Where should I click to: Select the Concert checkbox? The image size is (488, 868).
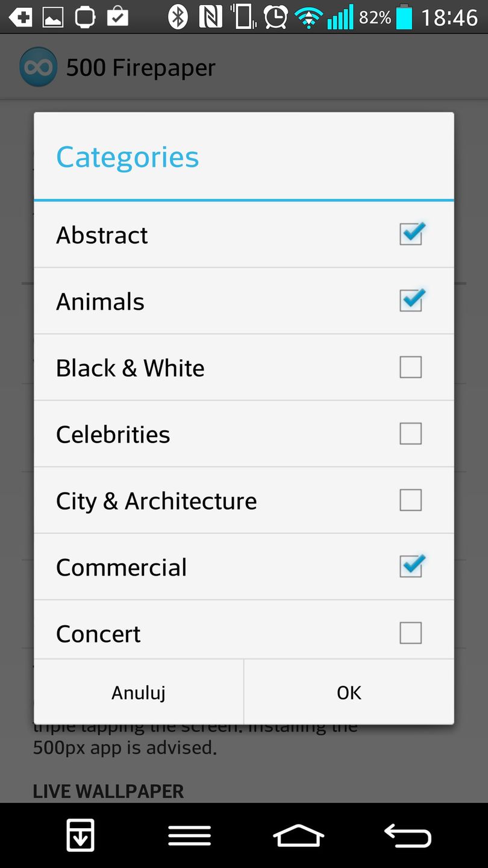411,633
